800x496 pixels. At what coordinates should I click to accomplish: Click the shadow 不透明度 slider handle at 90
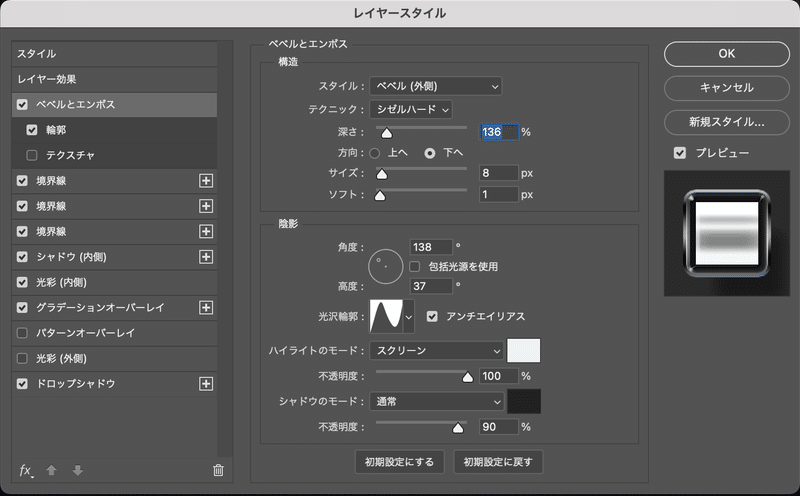pos(458,428)
